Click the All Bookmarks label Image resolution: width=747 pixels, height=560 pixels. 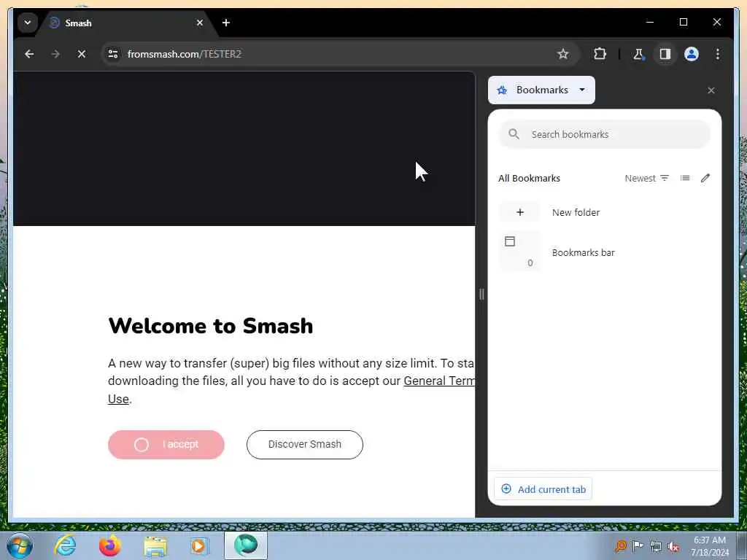(x=530, y=178)
